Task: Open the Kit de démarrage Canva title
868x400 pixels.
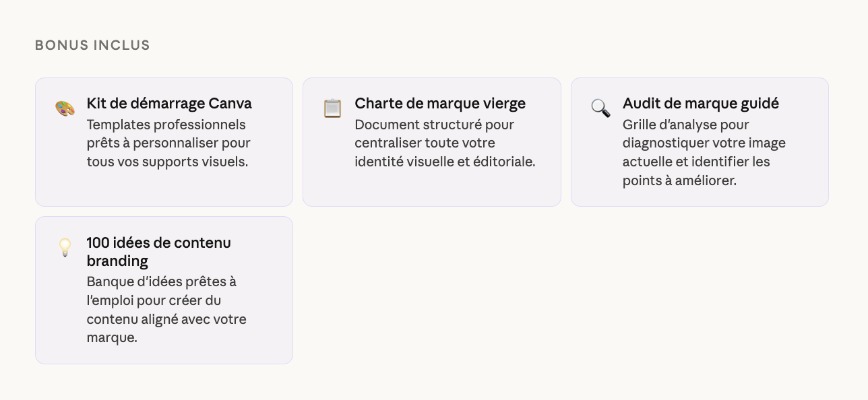Action: 169,104
